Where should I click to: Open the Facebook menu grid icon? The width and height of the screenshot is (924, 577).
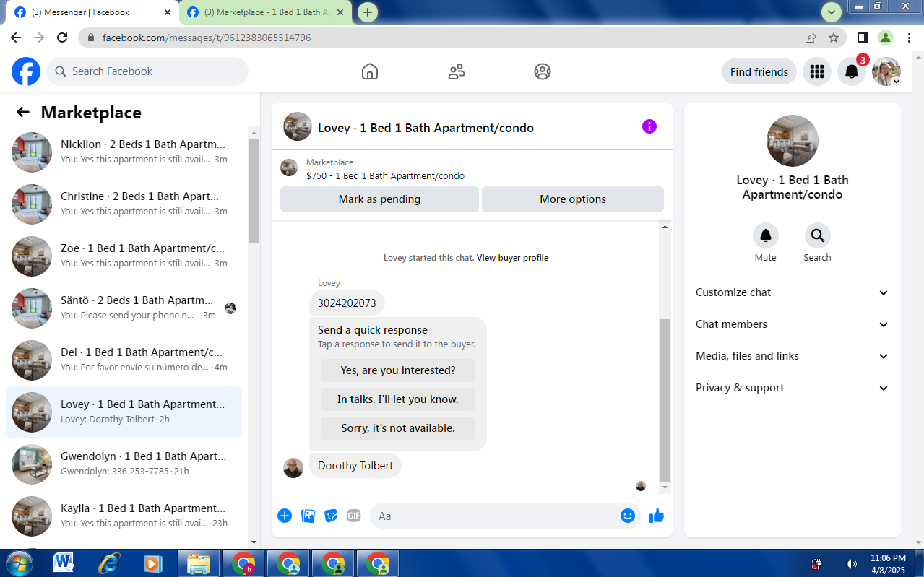click(817, 71)
